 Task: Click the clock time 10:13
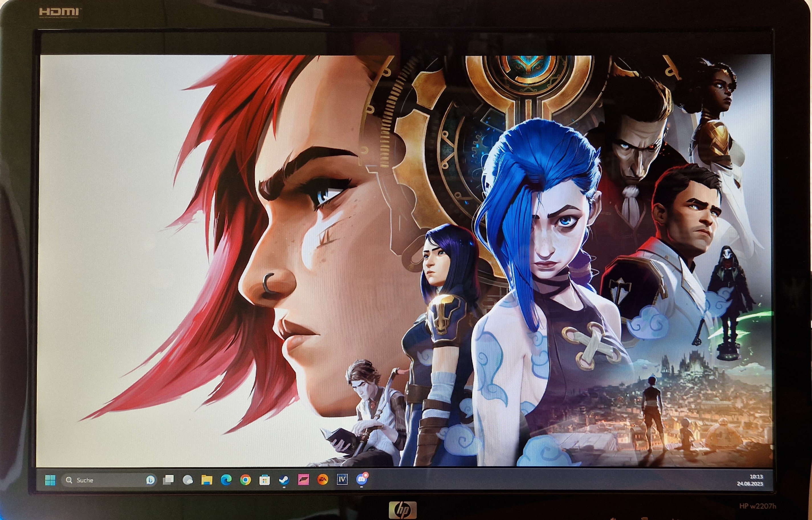tap(756, 477)
